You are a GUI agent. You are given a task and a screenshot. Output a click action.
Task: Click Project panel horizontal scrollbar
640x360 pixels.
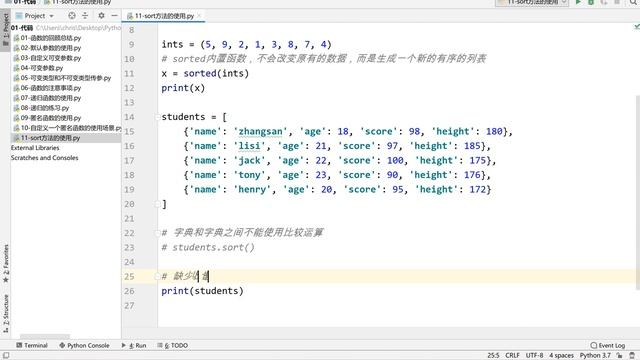tap(45, 337)
